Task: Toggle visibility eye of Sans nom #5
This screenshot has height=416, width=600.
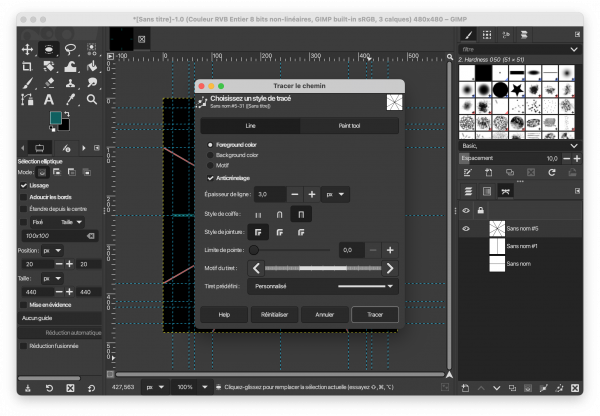Action: point(466,229)
